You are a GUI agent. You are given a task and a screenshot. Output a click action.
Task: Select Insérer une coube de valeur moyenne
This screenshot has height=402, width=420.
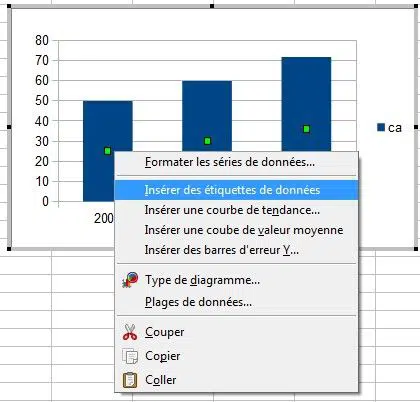[x=244, y=230]
